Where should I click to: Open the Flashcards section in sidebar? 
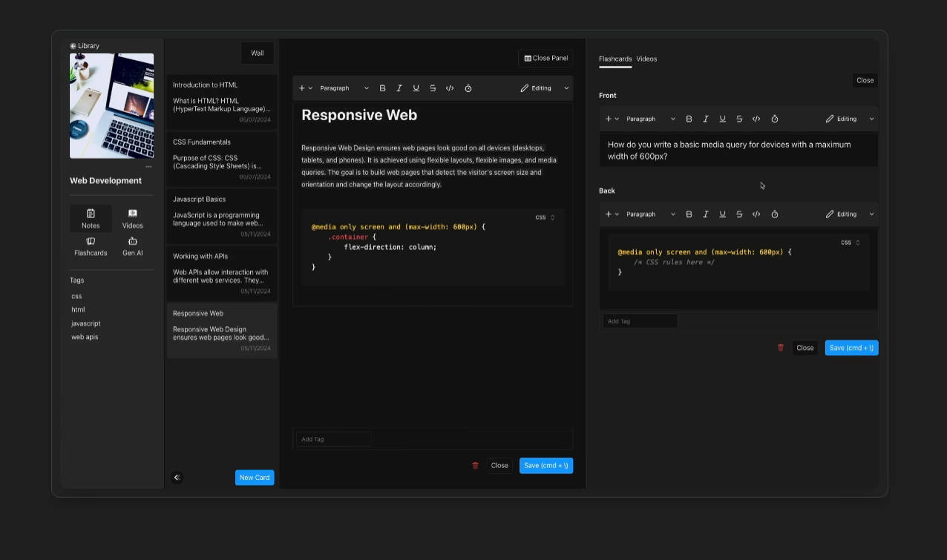[91, 246]
